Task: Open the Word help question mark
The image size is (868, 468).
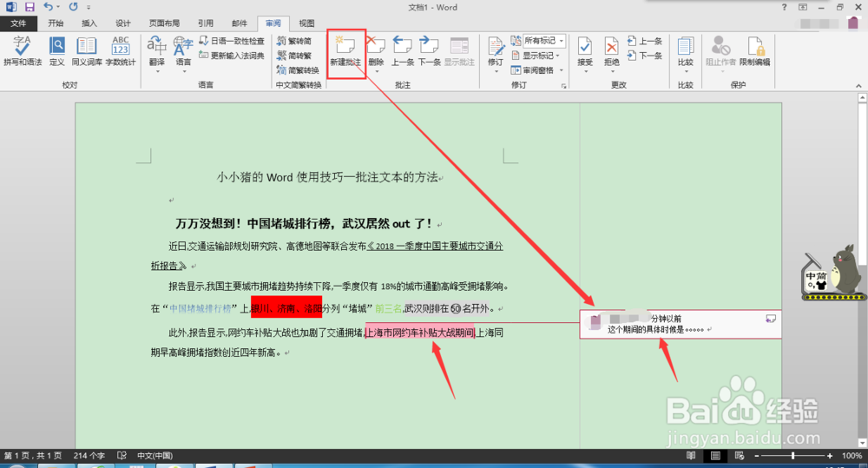Action: tap(784, 7)
